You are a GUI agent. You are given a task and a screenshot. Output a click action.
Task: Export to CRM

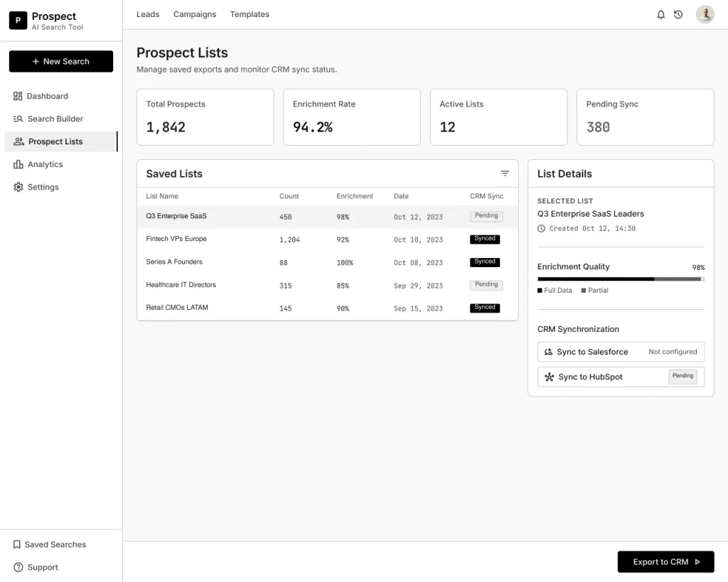(x=665, y=561)
